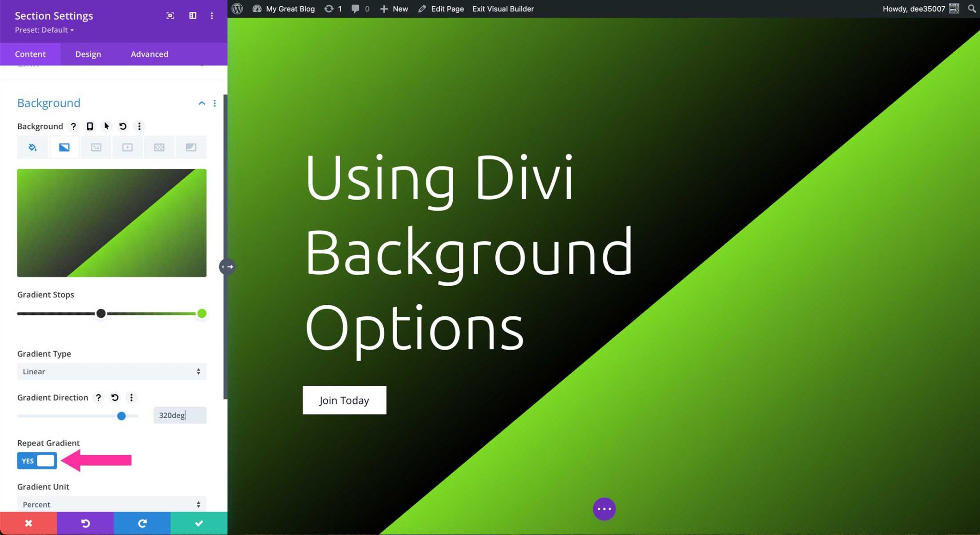
Task: Exit the Visual Builder
Action: (x=502, y=9)
